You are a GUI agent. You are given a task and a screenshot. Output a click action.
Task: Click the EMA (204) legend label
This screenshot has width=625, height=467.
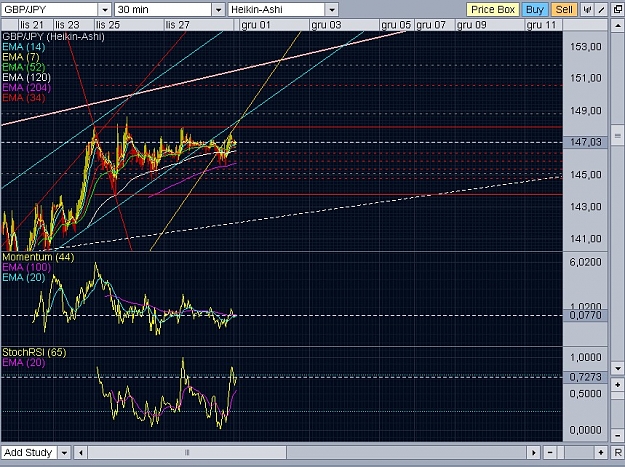click(x=27, y=88)
